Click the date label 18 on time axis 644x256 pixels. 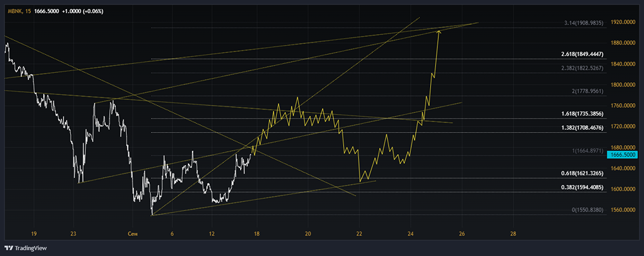tap(257, 234)
